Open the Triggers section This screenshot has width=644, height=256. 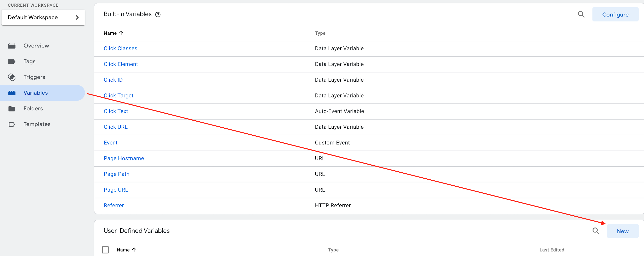[34, 77]
